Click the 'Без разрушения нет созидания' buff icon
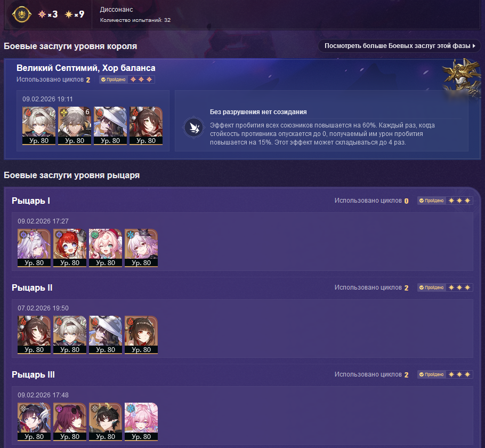 coord(193,127)
